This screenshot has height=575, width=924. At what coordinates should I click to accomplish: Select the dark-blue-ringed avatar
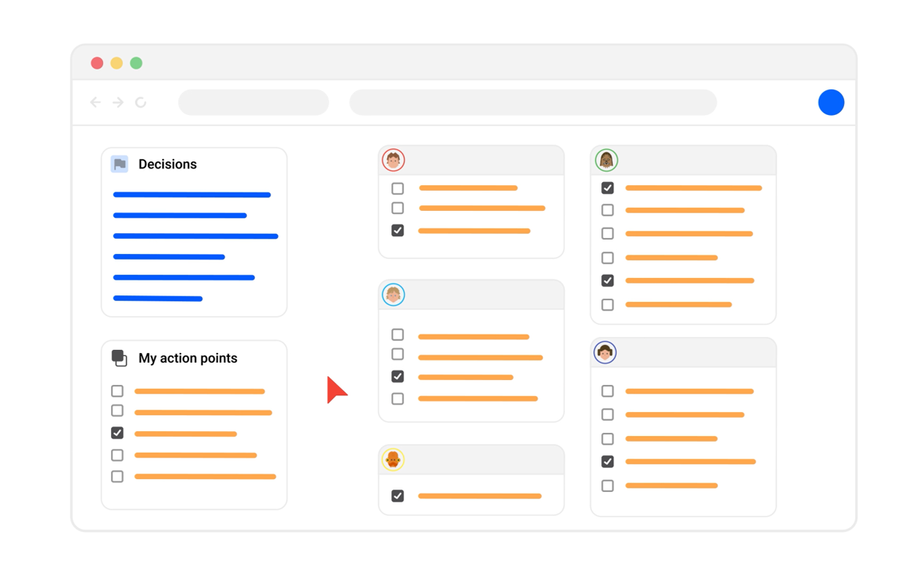coord(605,352)
